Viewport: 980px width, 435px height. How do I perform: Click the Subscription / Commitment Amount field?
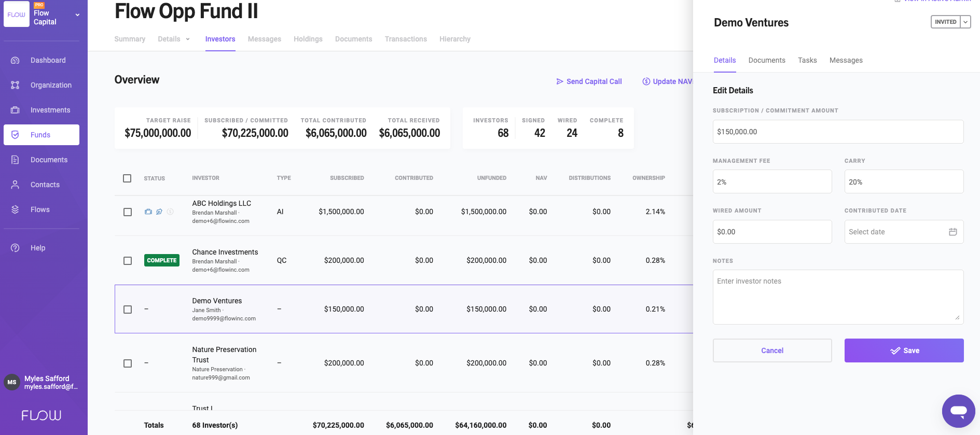point(838,132)
